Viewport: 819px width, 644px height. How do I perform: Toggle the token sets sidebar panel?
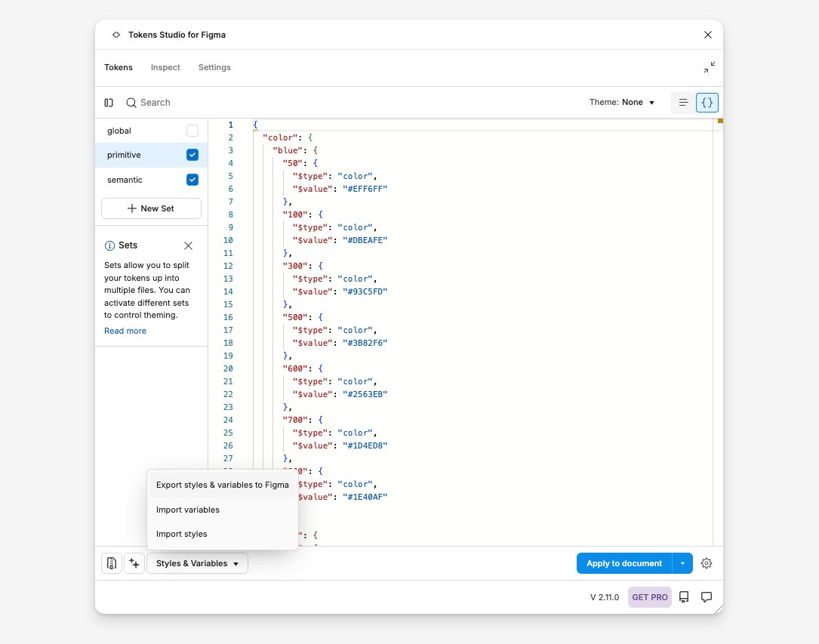(x=108, y=102)
